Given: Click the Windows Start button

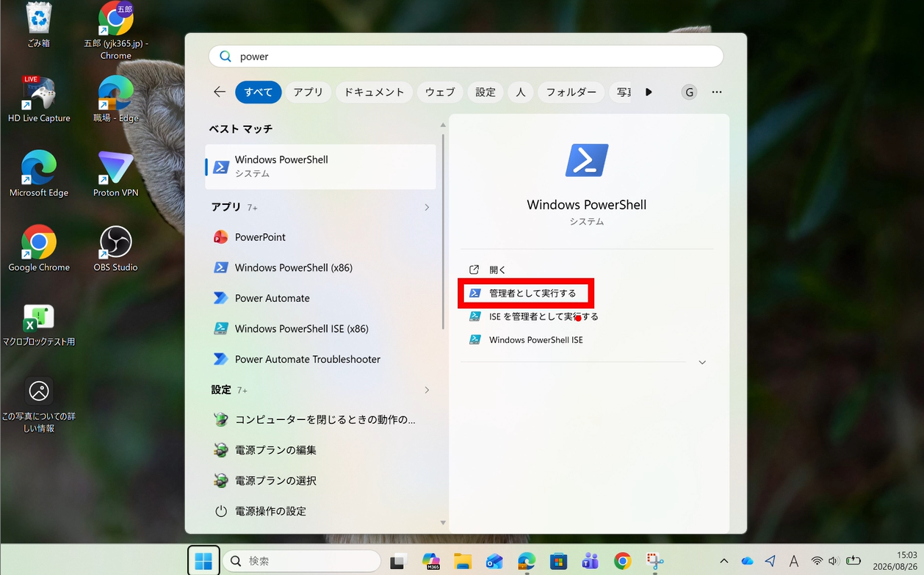Looking at the screenshot, I should (x=203, y=561).
